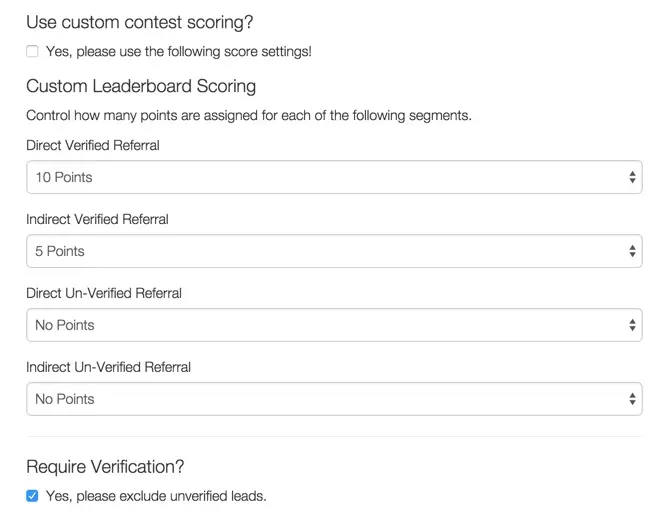
Task: Click the 'Yes, please exclude unverified leads.' label
Action: coord(156,495)
